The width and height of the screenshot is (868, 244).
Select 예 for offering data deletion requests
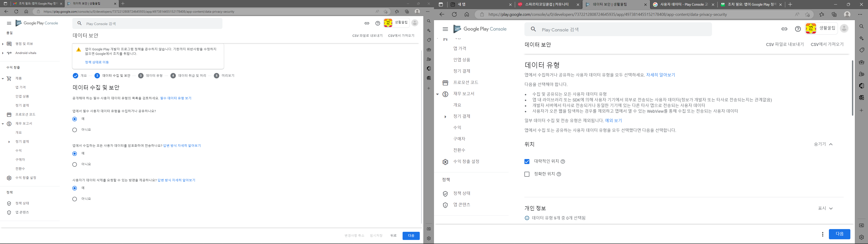pos(74,188)
